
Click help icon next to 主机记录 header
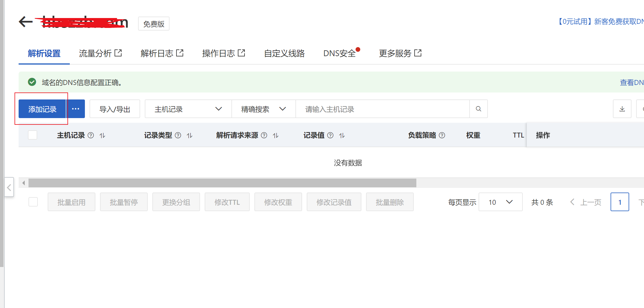pos(91,135)
